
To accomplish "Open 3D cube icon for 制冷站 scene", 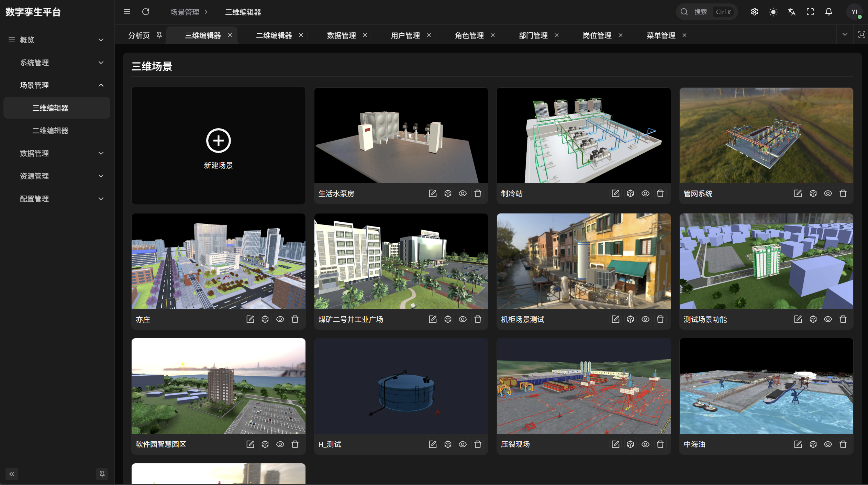I will (630, 193).
